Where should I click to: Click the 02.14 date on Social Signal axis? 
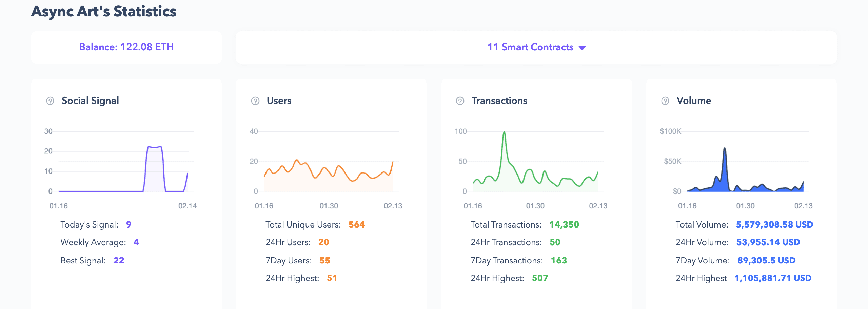[x=188, y=206]
